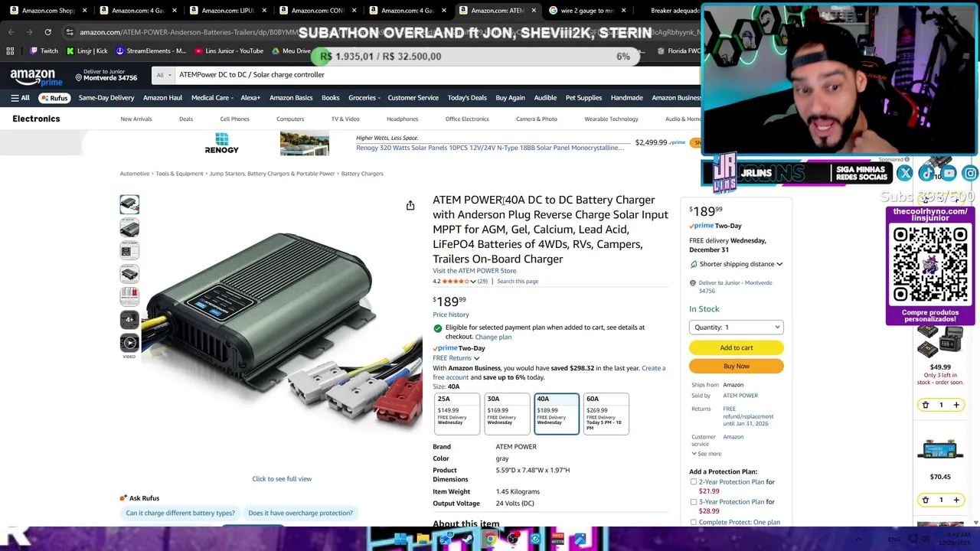Open the StreamElements bookmark
The height and width of the screenshot is (551, 980).
151,51
